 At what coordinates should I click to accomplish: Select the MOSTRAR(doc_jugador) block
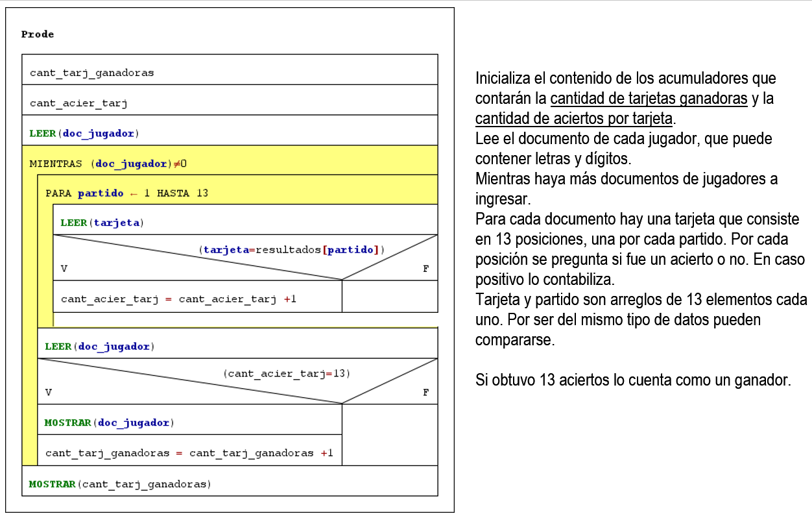click(x=109, y=423)
